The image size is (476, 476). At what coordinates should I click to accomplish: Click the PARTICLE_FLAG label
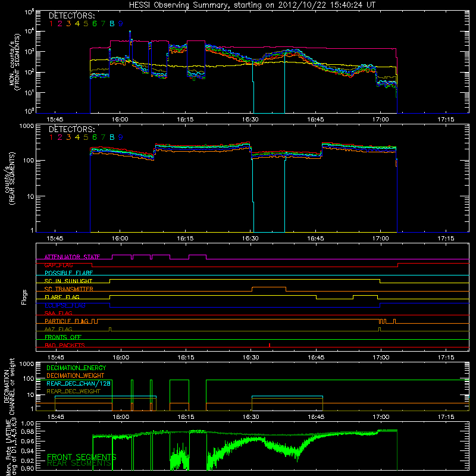[x=67, y=321]
